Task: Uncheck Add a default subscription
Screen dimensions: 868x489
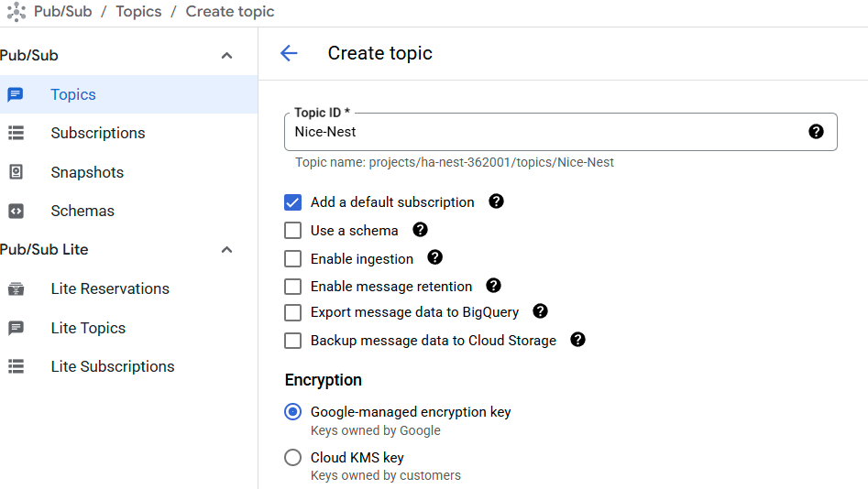Action: tap(292, 202)
